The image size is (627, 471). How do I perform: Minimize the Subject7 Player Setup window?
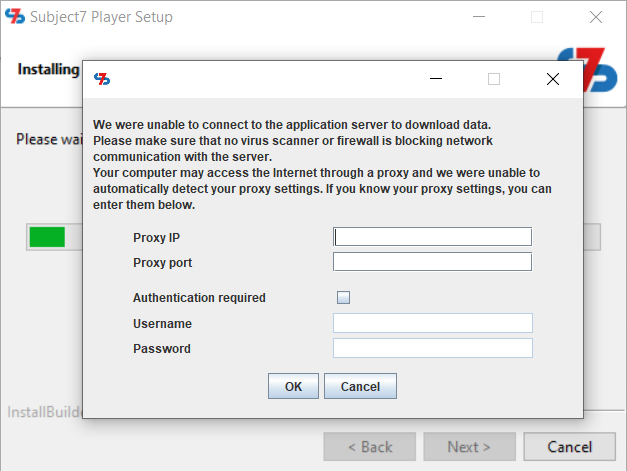point(479,17)
